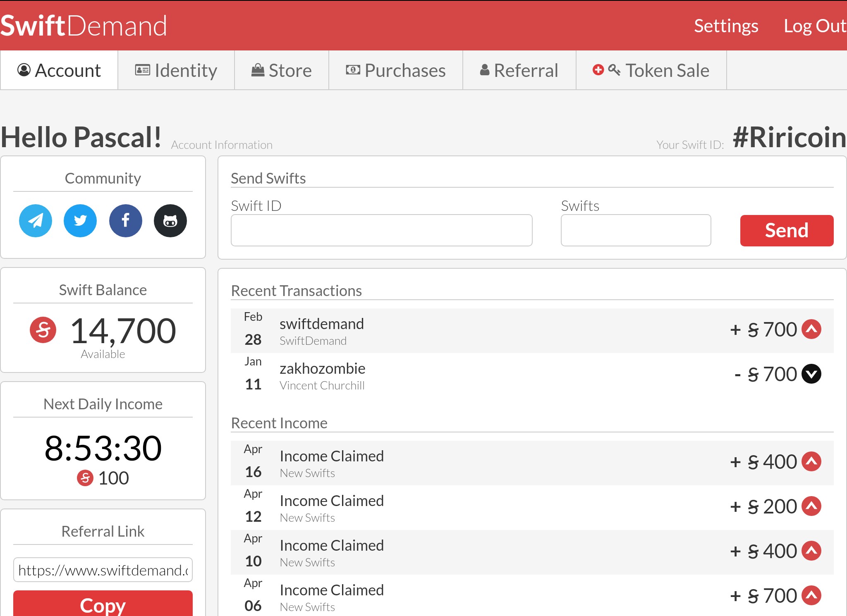Click up-arrow icon on swiftdemand transaction
The height and width of the screenshot is (616, 847).
[x=811, y=329]
